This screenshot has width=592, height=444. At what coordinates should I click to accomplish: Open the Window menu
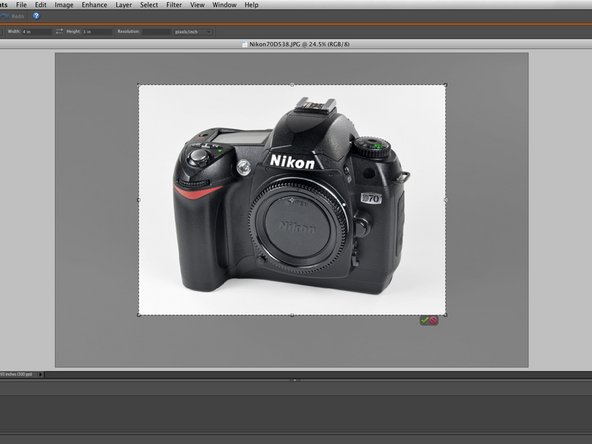pos(224,5)
